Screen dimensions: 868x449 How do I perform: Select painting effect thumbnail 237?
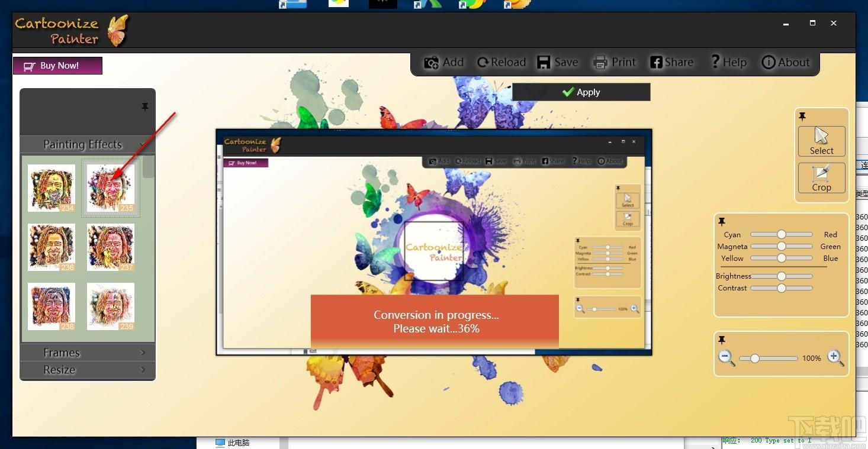pyautogui.click(x=111, y=247)
